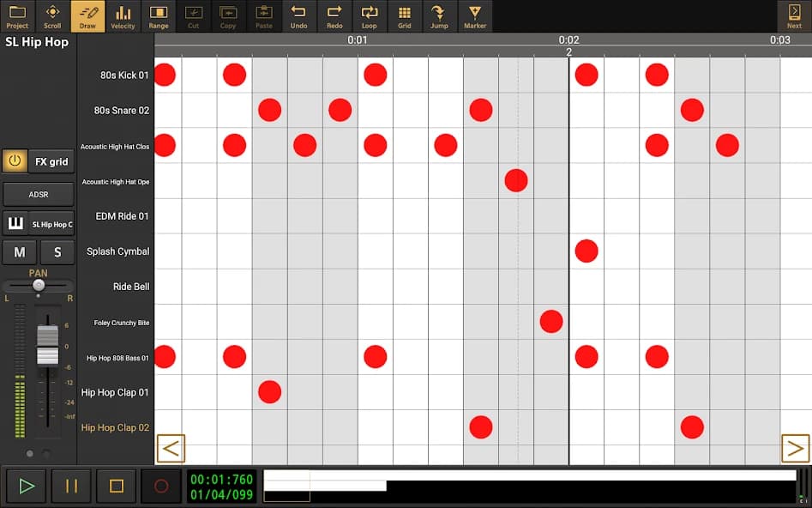Mute the SL Hip Hop channel
Image resolution: width=812 pixels, height=508 pixels.
(x=19, y=251)
